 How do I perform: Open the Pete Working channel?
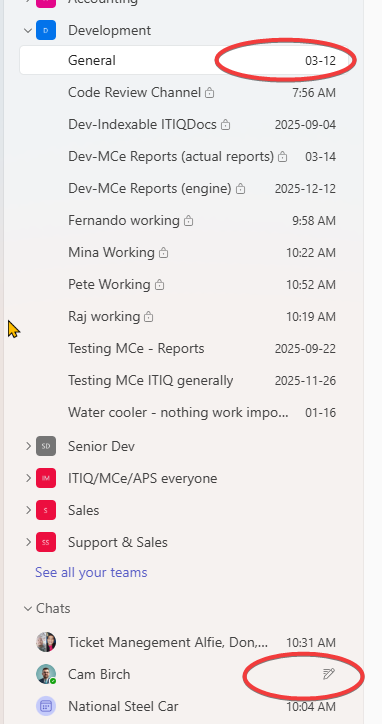tap(109, 284)
